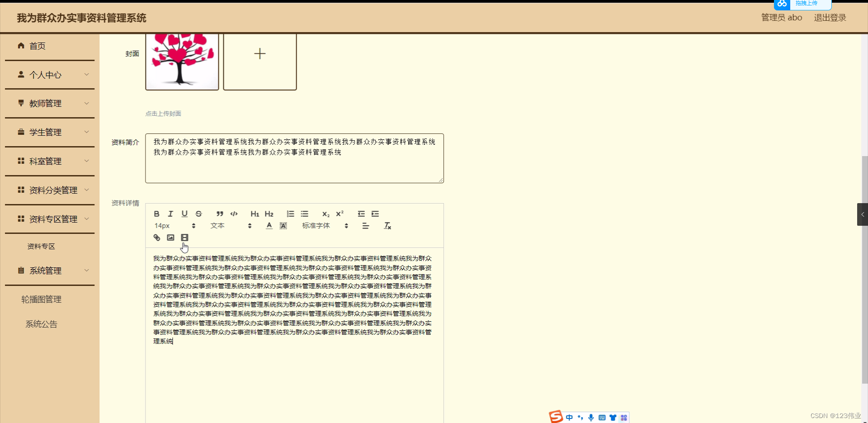
Task: Apply ordered list formatting
Action: tap(290, 214)
